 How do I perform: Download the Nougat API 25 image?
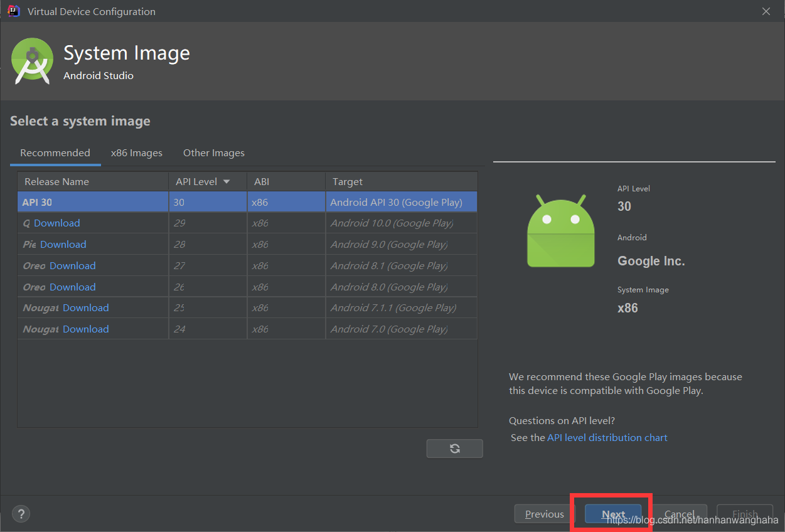click(x=85, y=307)
